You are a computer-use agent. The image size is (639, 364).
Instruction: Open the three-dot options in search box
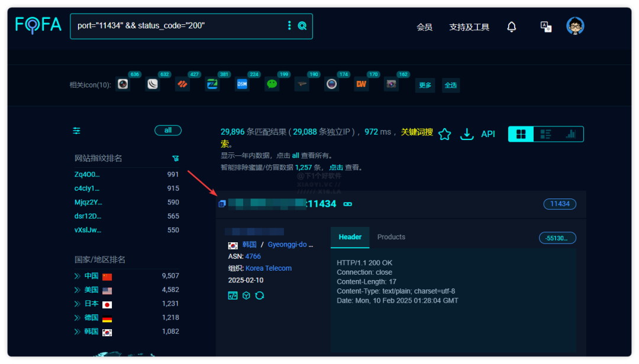[x=289, y=25]
